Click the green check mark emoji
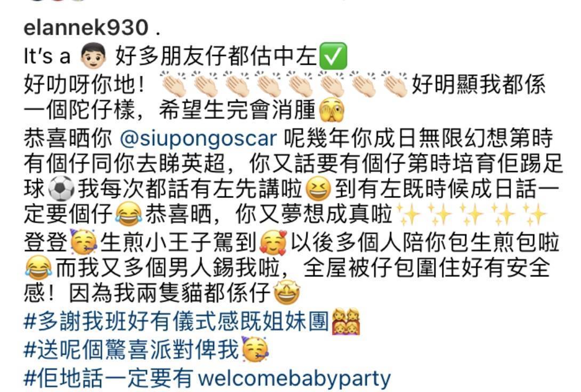Viewport: 581px width, 392px height. tap(333, 56)
